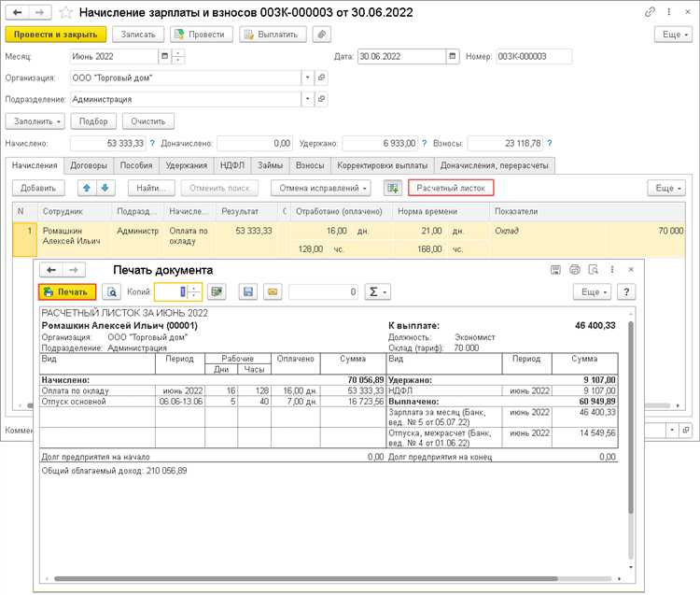
Task: Expand the sum Σ dropdown
Action: (378, 292)
